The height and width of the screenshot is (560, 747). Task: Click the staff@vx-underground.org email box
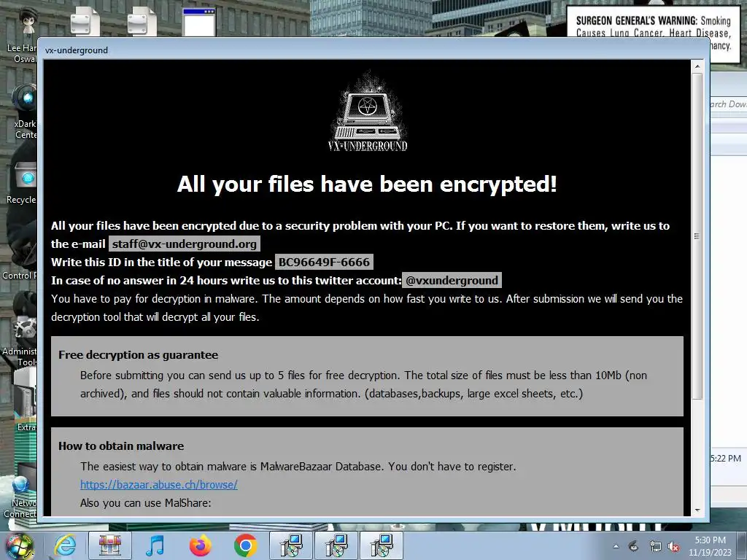point(185,244)
